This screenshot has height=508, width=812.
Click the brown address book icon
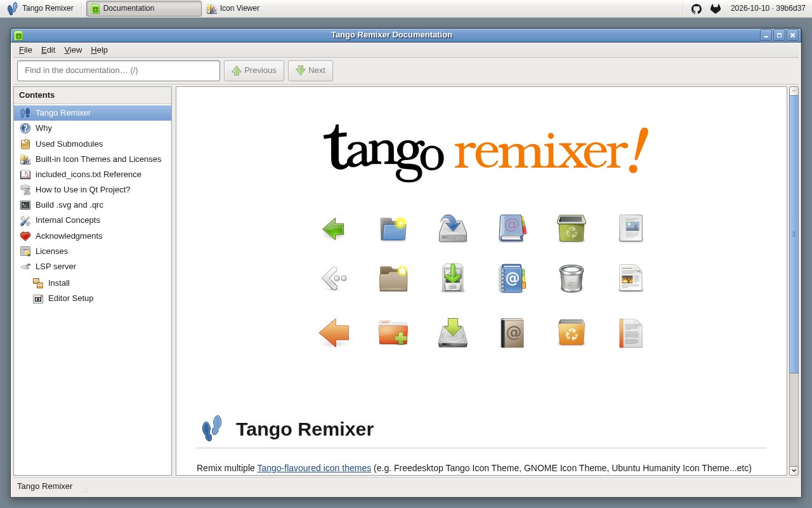click(x=512, y=333)
